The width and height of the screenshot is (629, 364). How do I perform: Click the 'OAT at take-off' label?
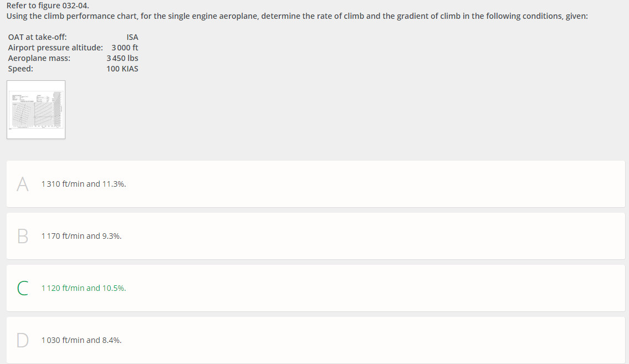tap(37, 37)
